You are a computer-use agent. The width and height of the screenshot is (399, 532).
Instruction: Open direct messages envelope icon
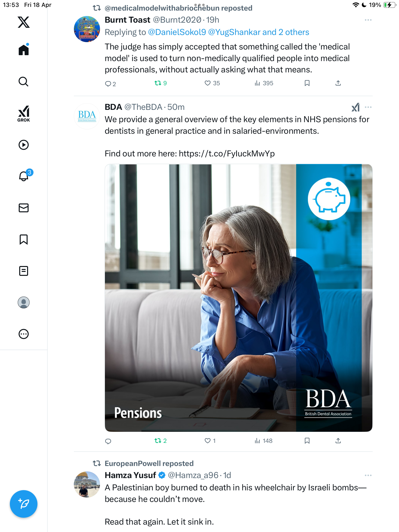click(24, 208)
